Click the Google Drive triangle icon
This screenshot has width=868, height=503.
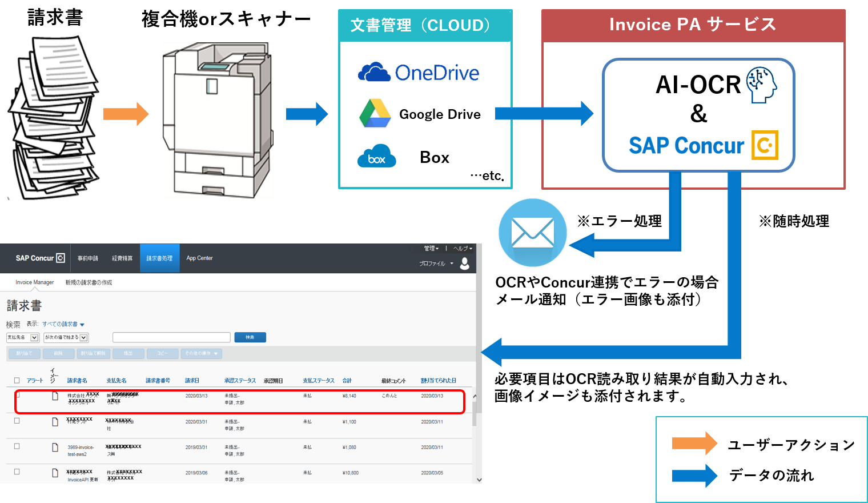coord(375,113)
